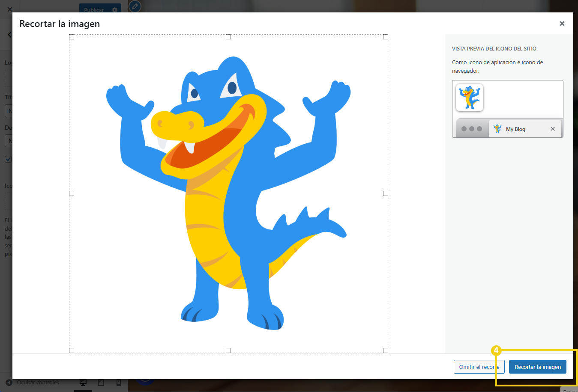578x392 pixels.
Task: Click the app icon preview thumbnail
Action: point(470,98)
